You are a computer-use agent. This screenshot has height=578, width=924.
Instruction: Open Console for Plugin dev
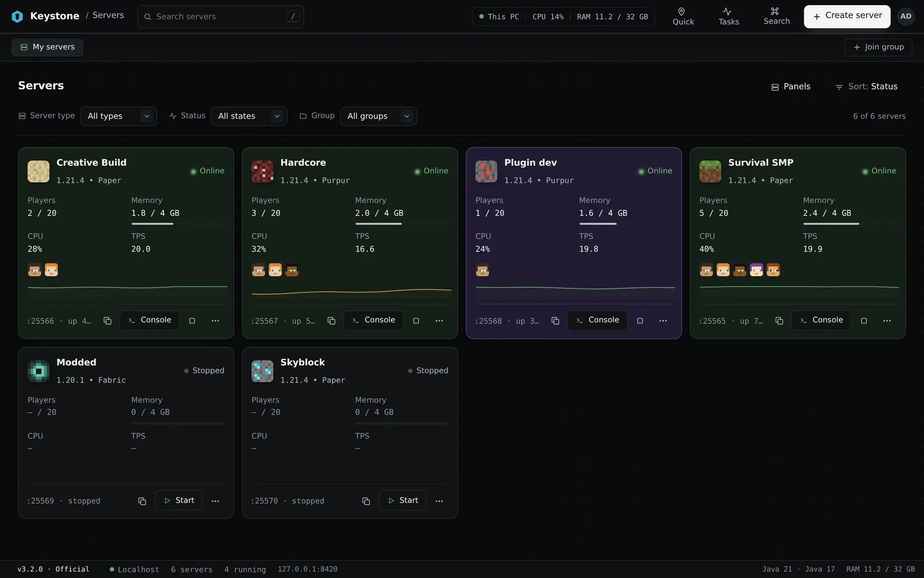pyautogui.click(x=597, y=320)
